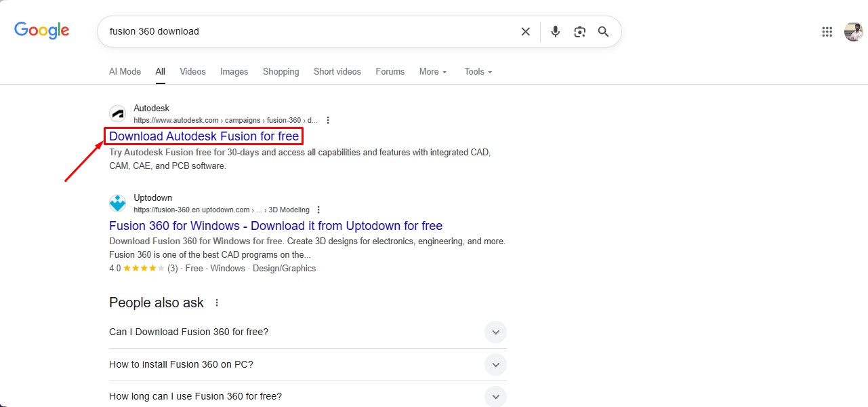868x407 pixels.
Task: Click the Autodesk site name text
Action: click(x=152, y=109)
